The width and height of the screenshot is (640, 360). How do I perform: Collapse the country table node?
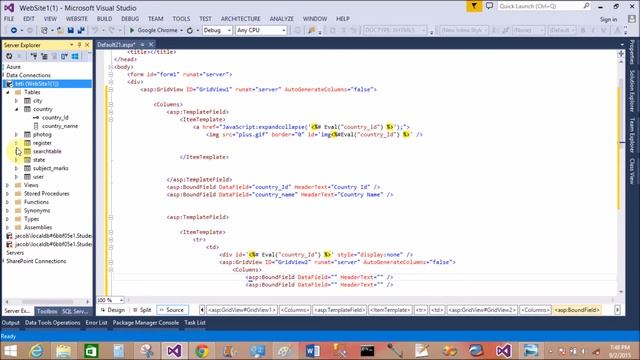tap(16, 109)
